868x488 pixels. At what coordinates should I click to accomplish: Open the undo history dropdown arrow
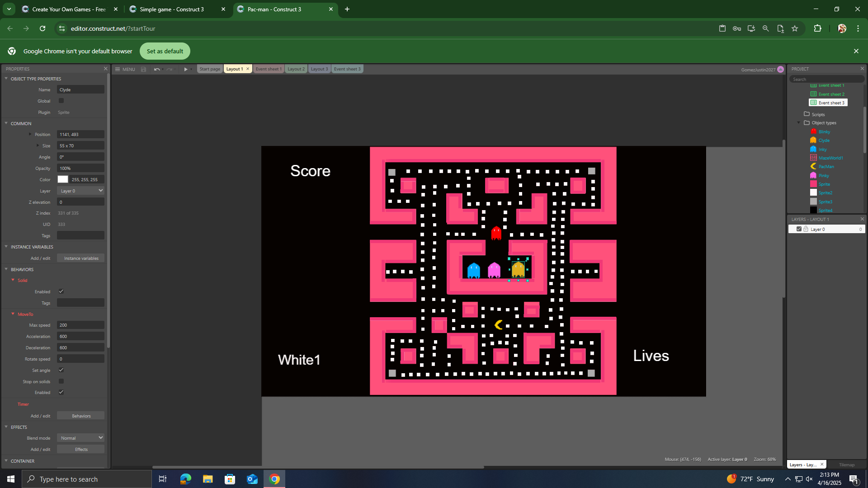pos(162,69)
